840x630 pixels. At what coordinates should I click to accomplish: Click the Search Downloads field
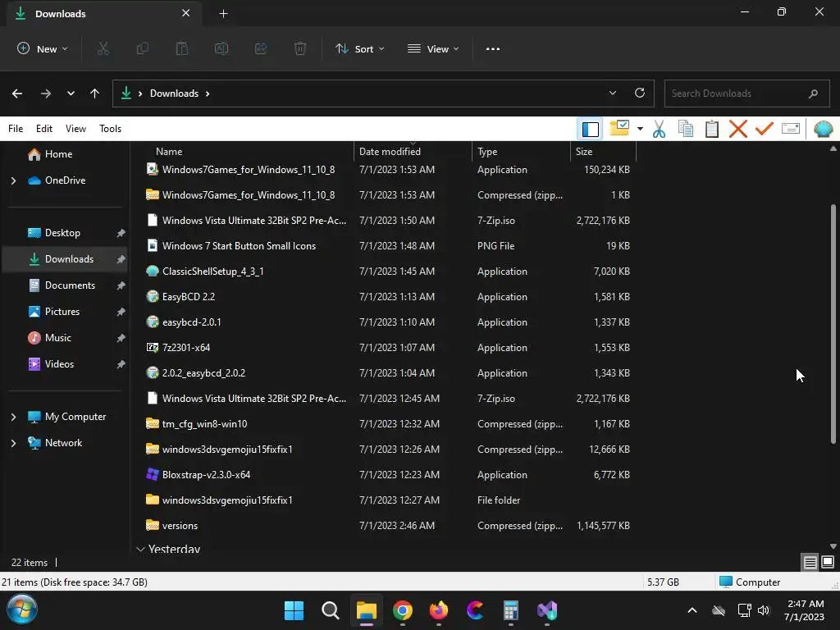[746, 94]
